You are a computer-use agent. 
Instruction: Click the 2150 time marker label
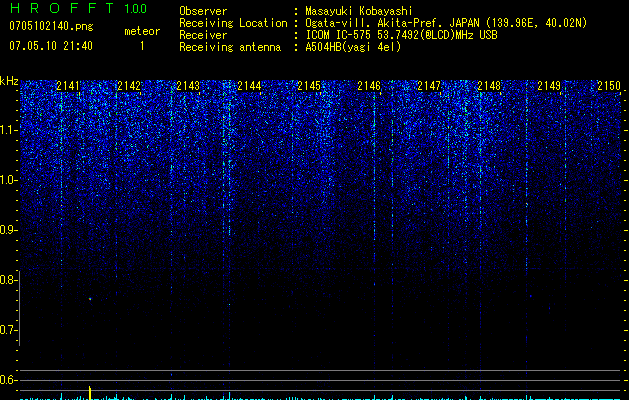[x=609, y=86]
